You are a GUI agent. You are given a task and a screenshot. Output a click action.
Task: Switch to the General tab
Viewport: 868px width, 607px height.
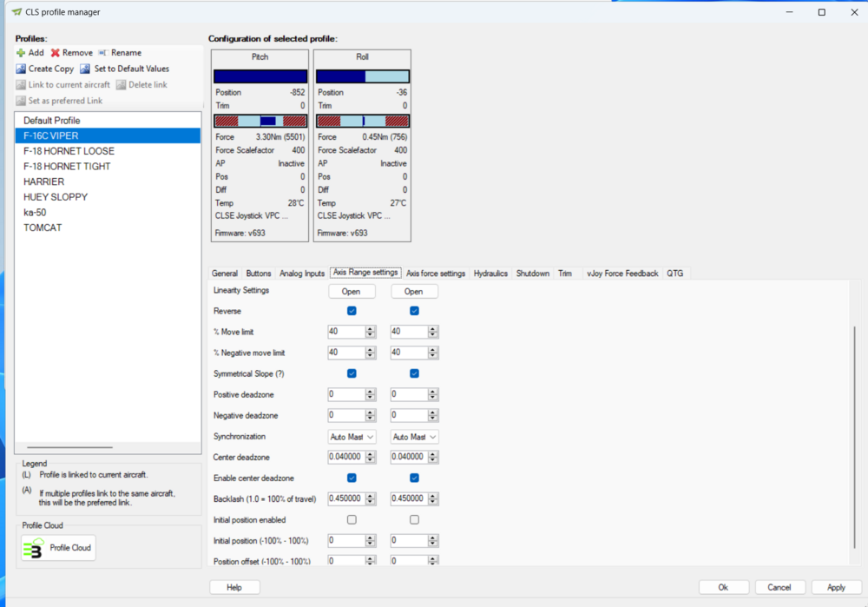point(225,273)
